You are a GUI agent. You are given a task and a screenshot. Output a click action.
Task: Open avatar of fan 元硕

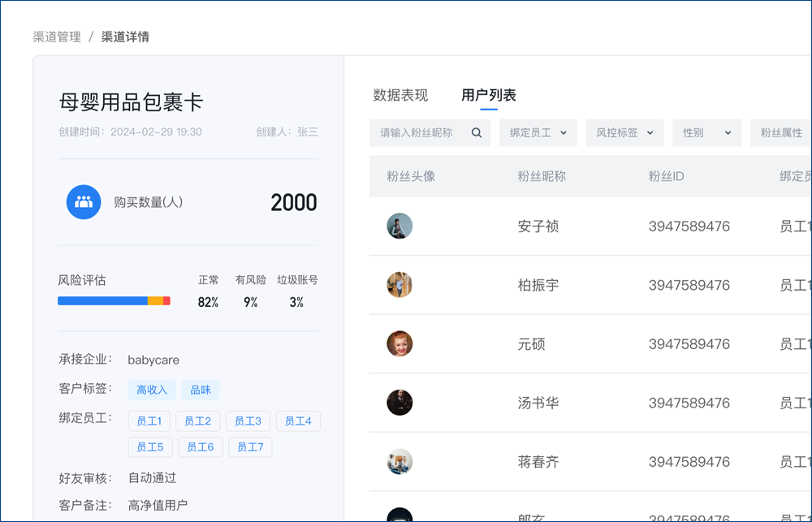400,344
